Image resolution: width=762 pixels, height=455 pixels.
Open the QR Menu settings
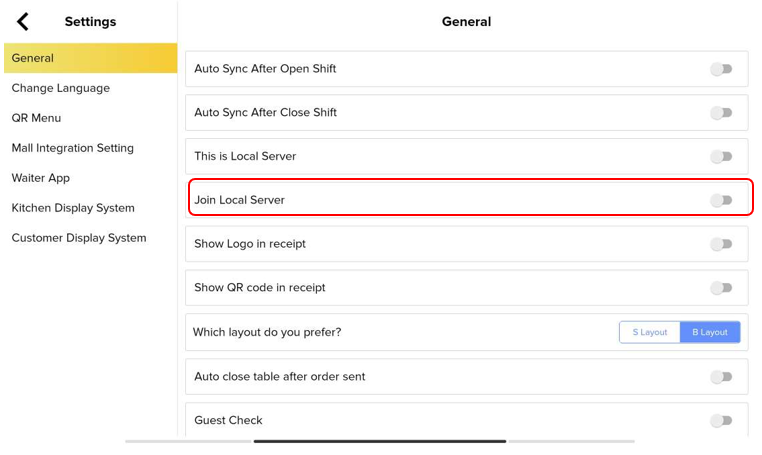point(36,118)
